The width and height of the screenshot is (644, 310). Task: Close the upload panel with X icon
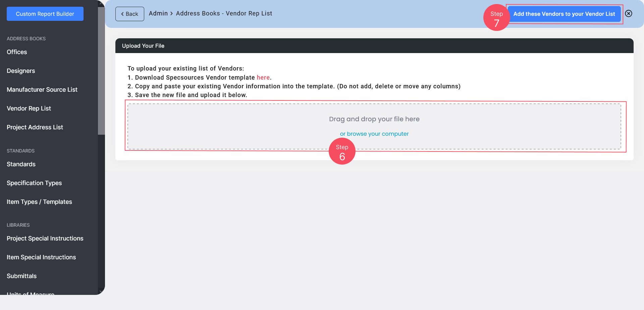[x=629, y=13]
